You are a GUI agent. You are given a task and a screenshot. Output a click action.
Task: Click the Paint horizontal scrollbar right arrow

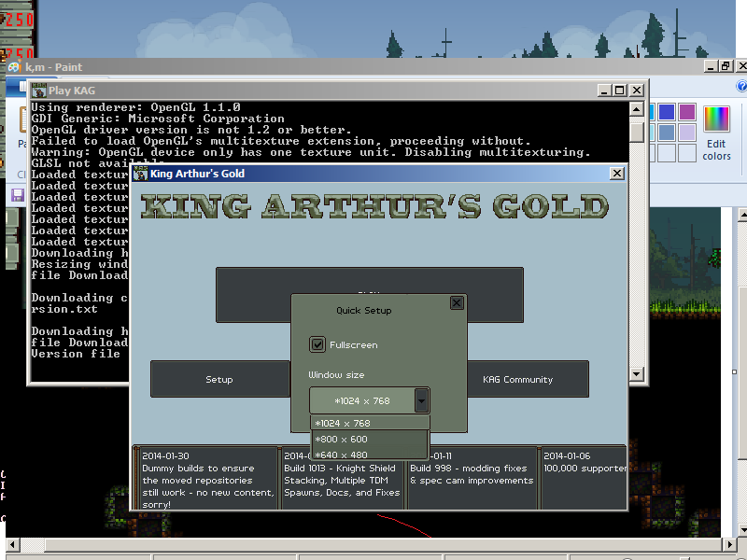tap(729, 544)
